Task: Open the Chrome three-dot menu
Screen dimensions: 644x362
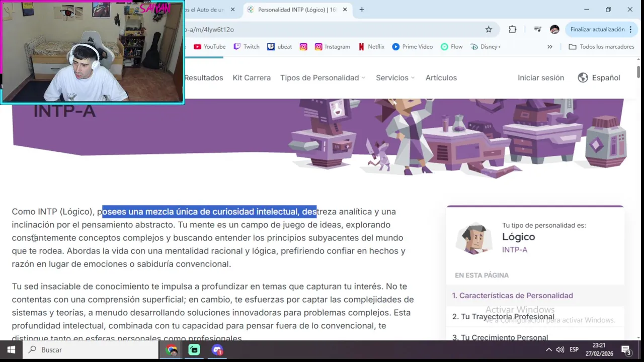Action: click(630, 30)
